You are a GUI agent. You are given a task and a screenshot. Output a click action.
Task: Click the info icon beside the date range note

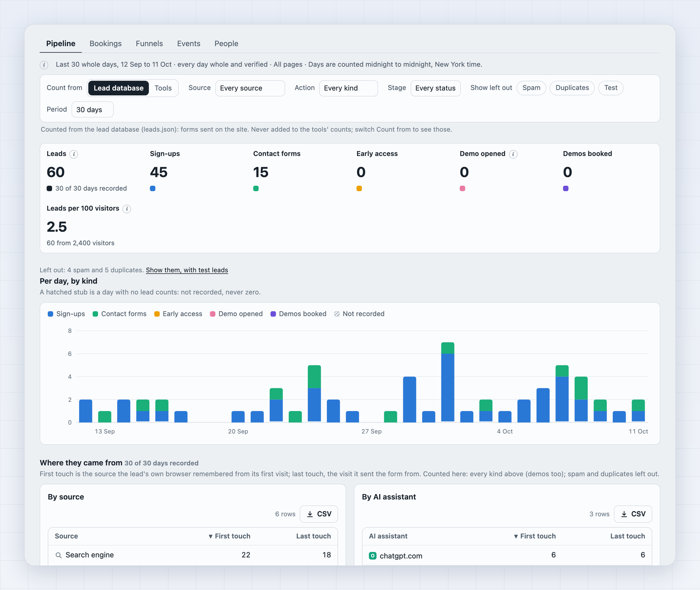[x=44, y=65]
